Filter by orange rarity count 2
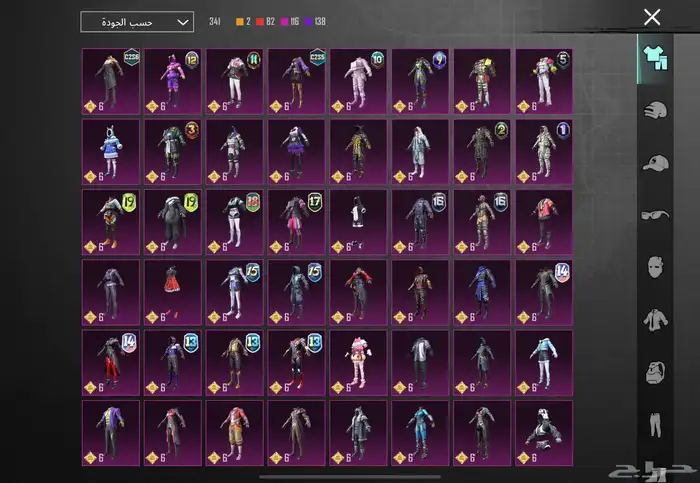 pyautogui.click(x=241, y=21)
